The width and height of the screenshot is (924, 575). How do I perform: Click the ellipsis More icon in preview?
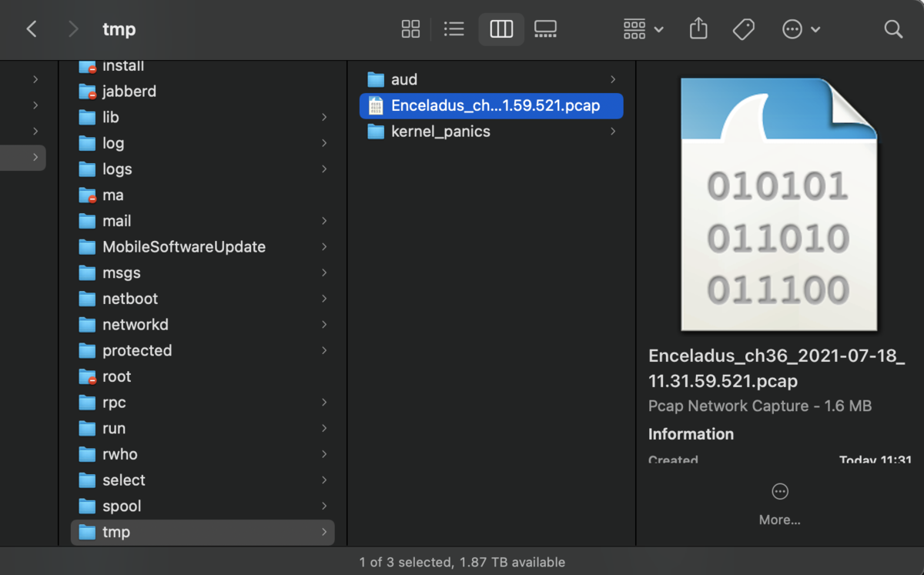coord(779,491)
